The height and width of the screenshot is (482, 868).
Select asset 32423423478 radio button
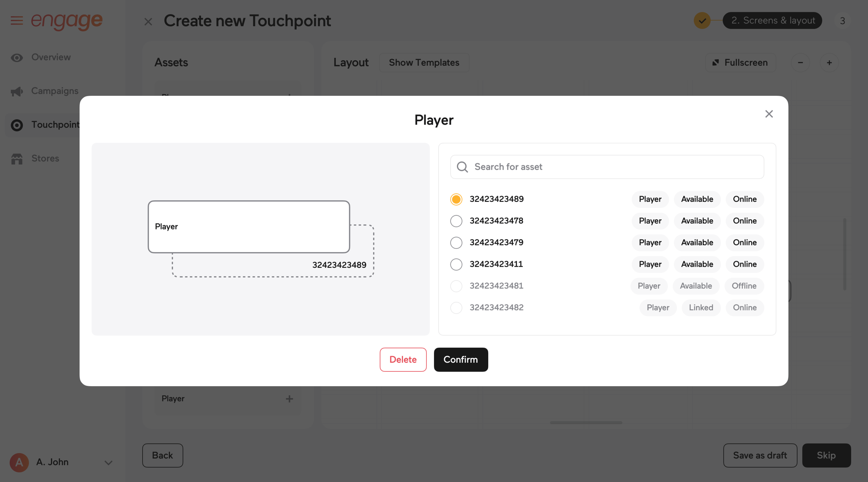(456, 221)
